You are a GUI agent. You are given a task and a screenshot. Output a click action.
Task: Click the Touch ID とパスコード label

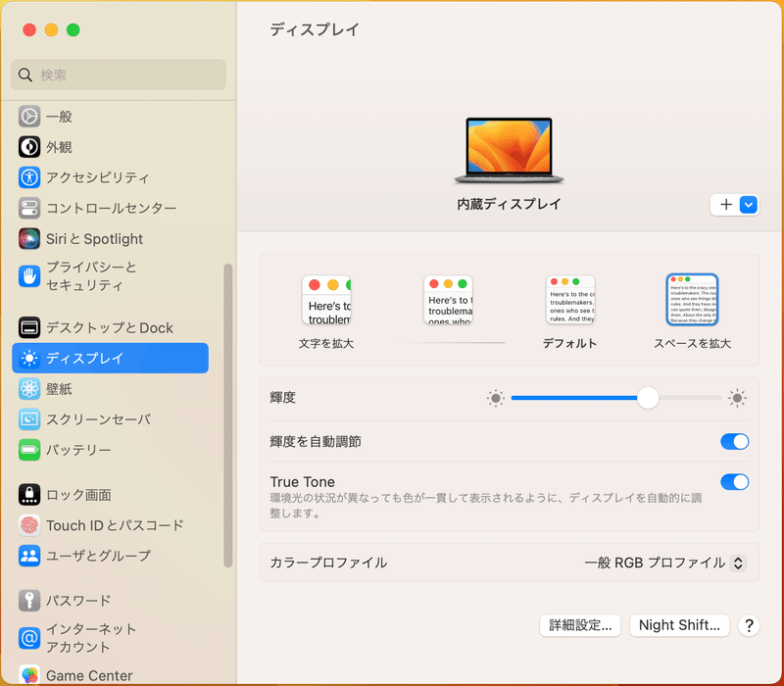point(115,525)
